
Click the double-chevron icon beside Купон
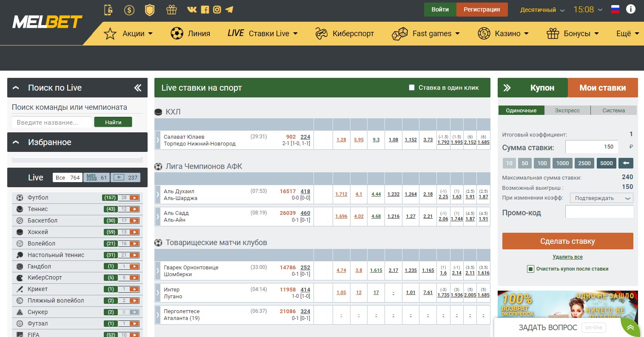coord(507,88)
